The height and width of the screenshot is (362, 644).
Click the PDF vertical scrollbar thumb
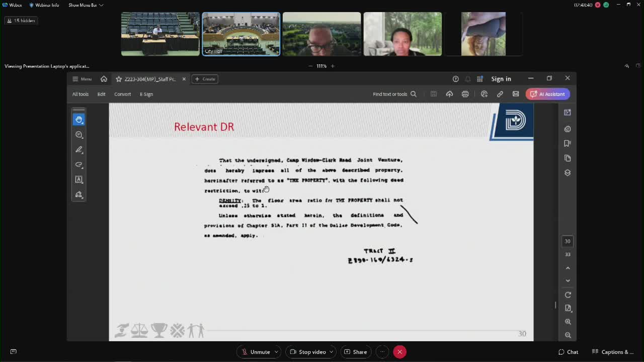pyautogui.click(x=555, y=305)
